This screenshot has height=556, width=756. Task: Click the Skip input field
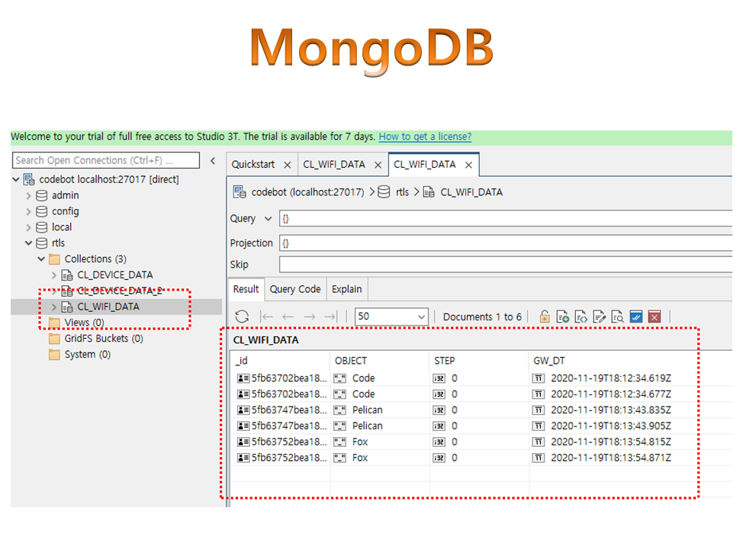click(x=506, y=264)
